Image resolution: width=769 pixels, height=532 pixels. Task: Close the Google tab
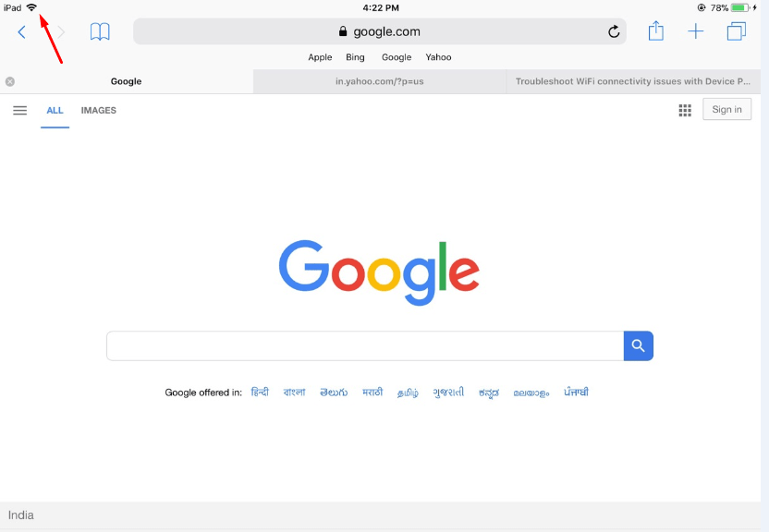10,81
